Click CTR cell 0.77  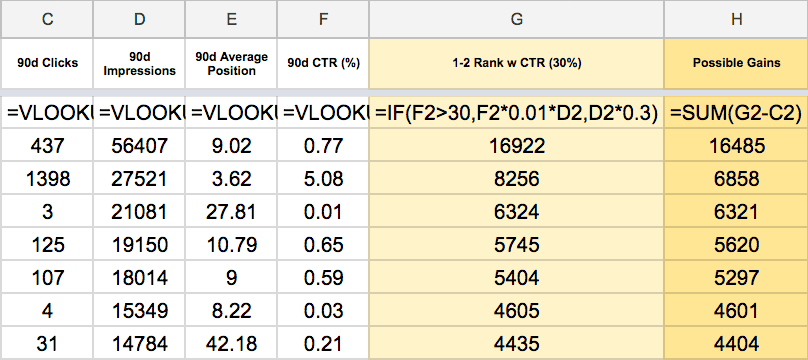[x=323, y=145]
